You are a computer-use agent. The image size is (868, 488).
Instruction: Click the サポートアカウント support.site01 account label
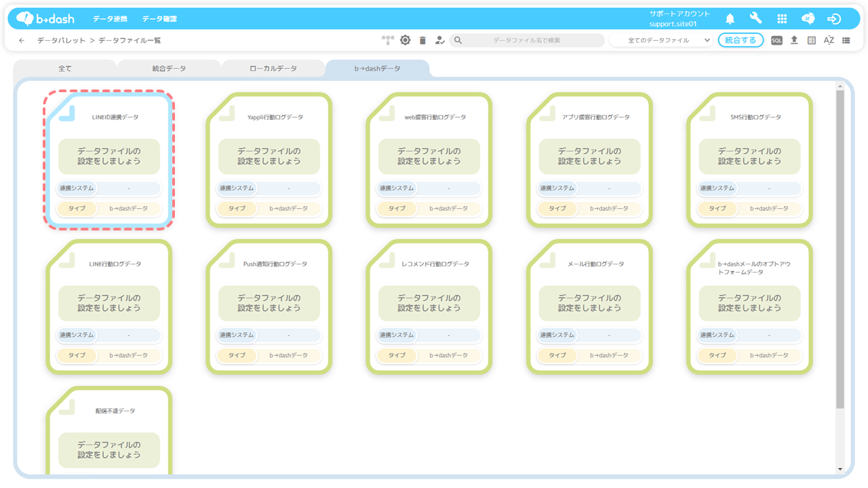point(679,19)
